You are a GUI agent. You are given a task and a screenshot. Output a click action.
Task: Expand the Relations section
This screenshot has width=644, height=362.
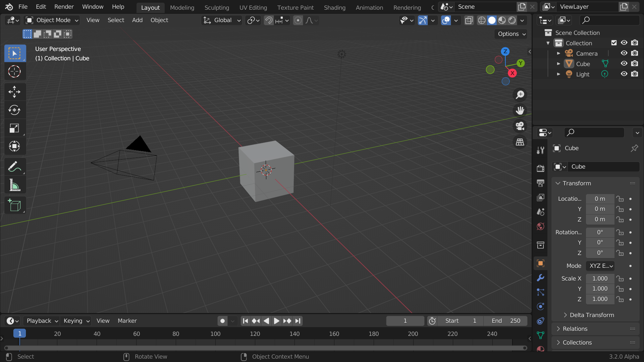(575, 328)
